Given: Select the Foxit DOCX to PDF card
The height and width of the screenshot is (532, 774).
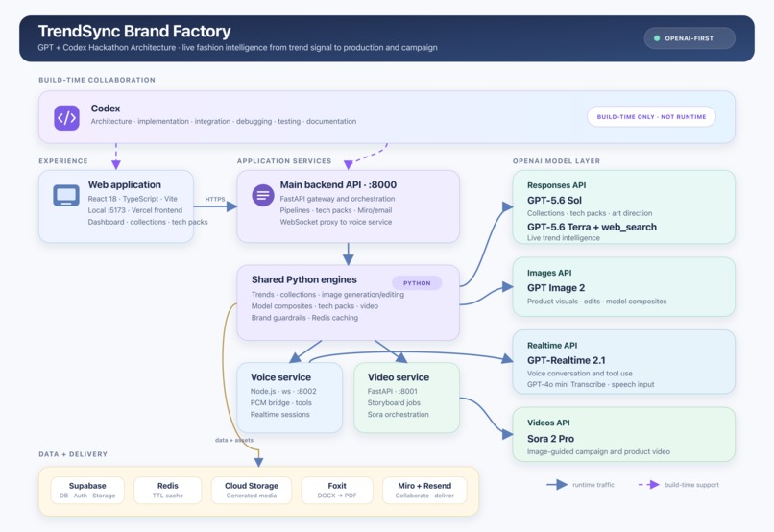Looking at the screenshot, I should [337, 490].
